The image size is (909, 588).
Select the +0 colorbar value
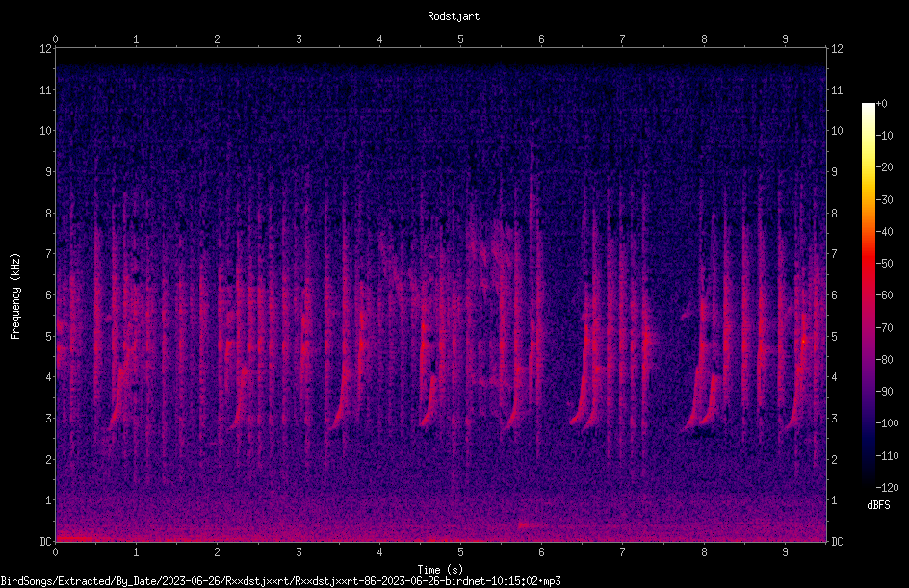point(882,104)
